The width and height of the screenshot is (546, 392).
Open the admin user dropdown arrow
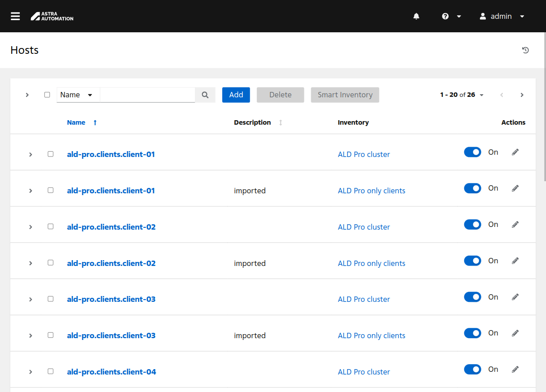tap(522, 16)
